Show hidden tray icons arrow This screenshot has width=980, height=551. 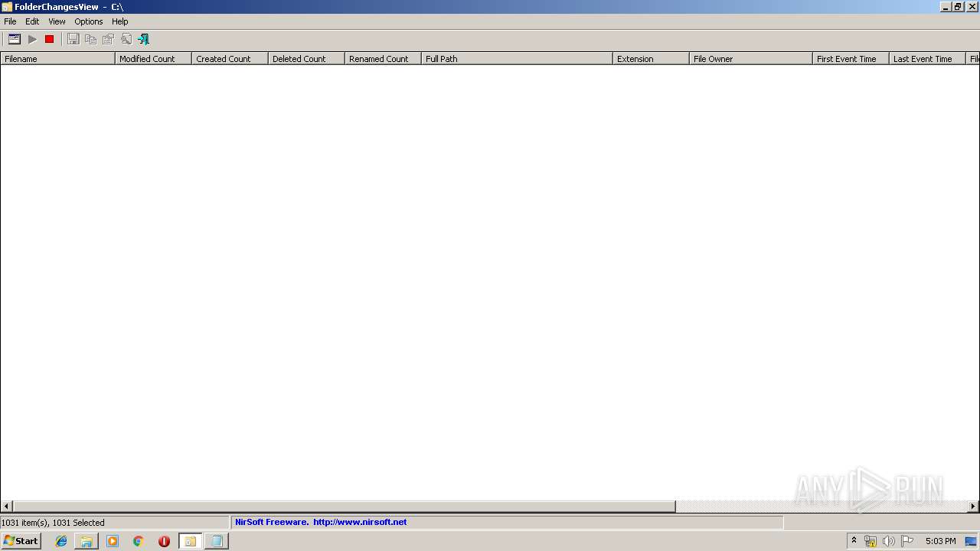click(854, 541)
